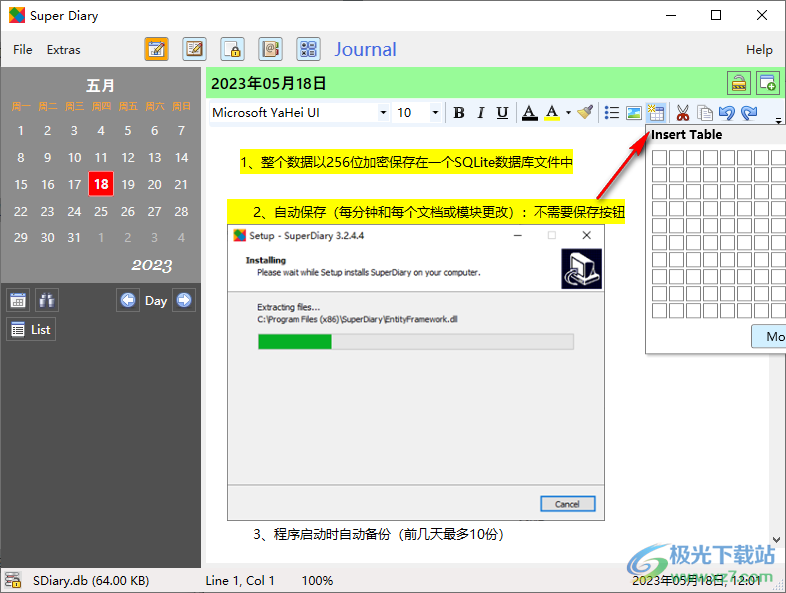Open the Extras menu
The image size is (786, 593).
tap(63, 50)
